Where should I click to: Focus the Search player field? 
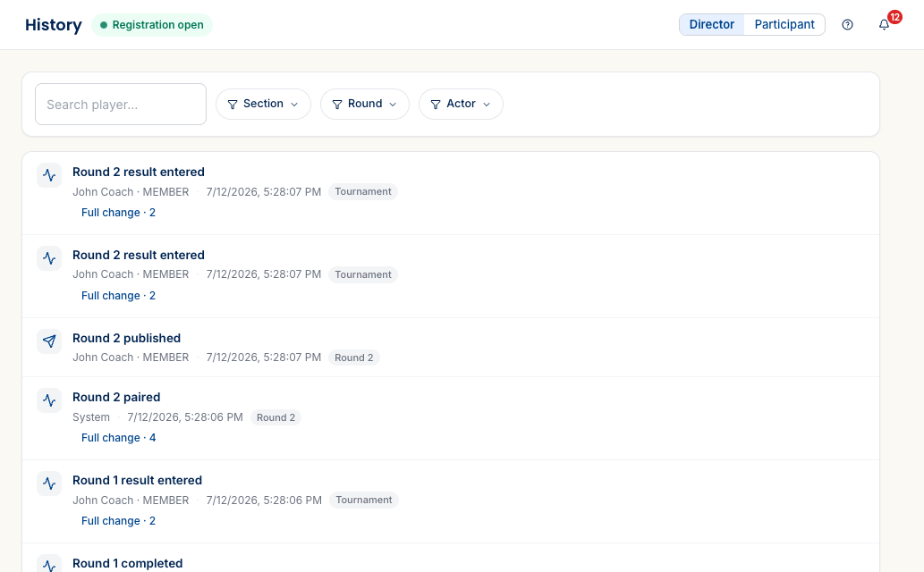pos(121,105)
